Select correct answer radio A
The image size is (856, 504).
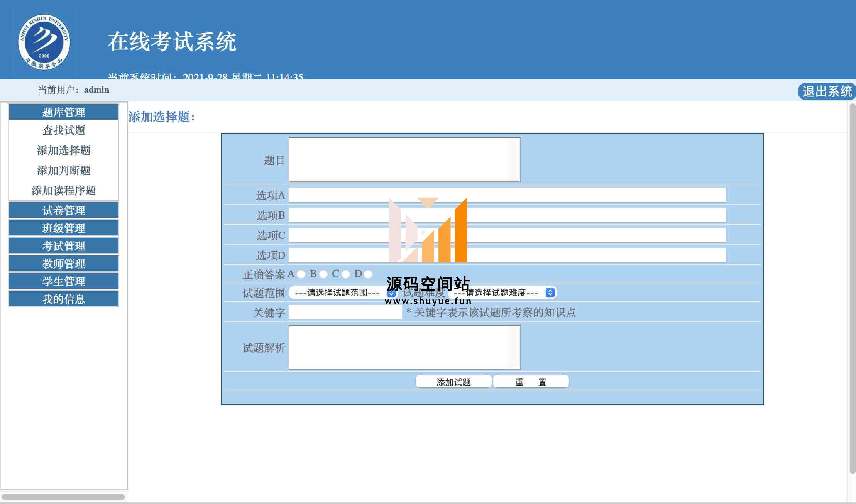point(301,274)
